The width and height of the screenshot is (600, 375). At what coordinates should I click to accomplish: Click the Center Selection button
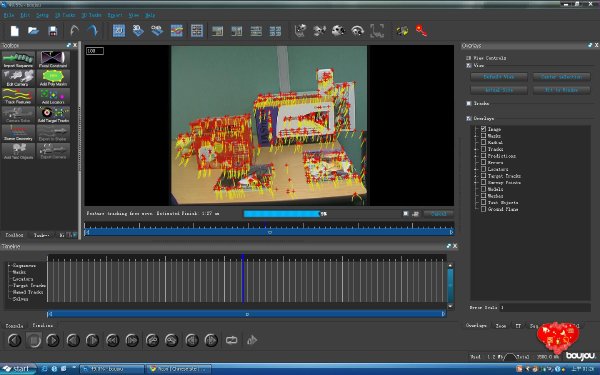tap(561, 77)
